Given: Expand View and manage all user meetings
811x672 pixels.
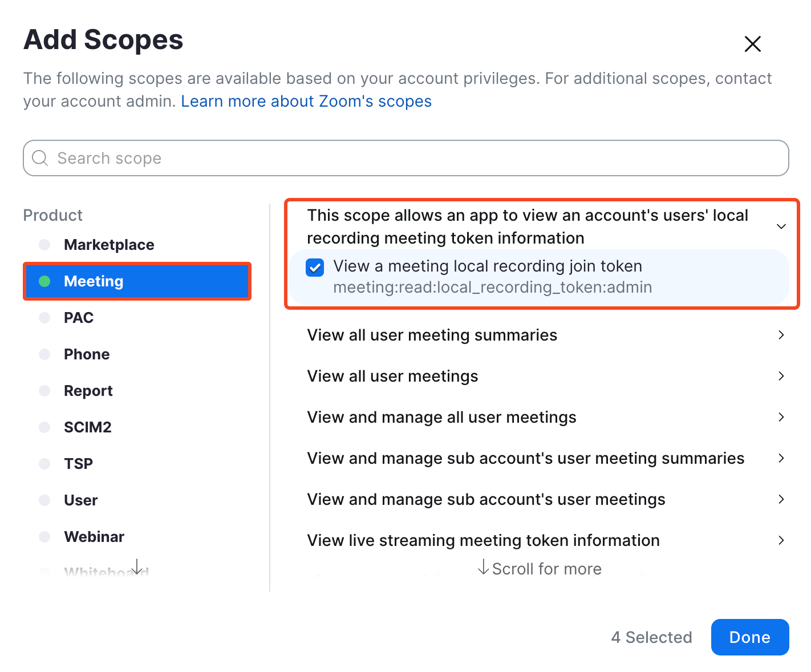Looking at the screenshot, I should tap(781, 417).
